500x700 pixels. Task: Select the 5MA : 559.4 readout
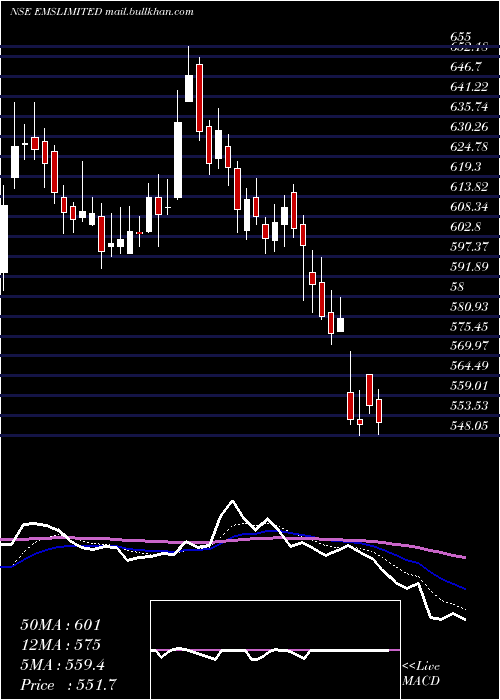coord(62,665)
